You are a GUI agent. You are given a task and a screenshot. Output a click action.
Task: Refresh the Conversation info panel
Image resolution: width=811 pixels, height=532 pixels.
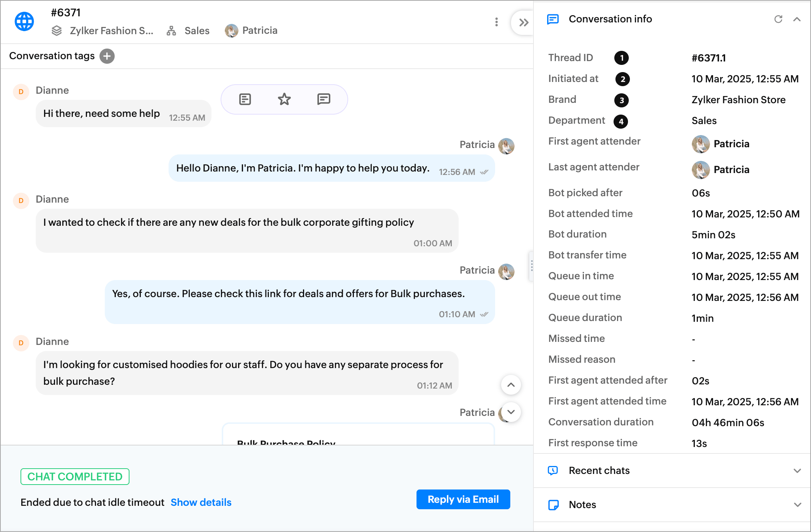[778, 19]
